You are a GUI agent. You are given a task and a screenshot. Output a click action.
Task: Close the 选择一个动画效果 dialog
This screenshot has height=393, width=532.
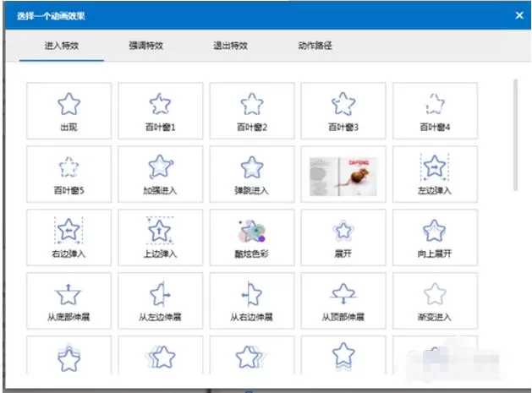point(519,15)
